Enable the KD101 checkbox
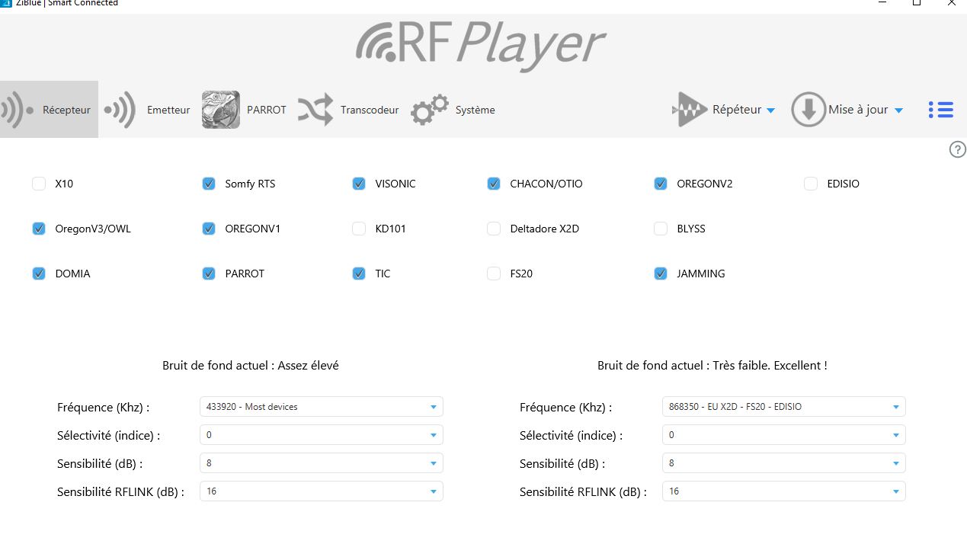The height and width of the screenshot is (560, 967). click(359, 229)
